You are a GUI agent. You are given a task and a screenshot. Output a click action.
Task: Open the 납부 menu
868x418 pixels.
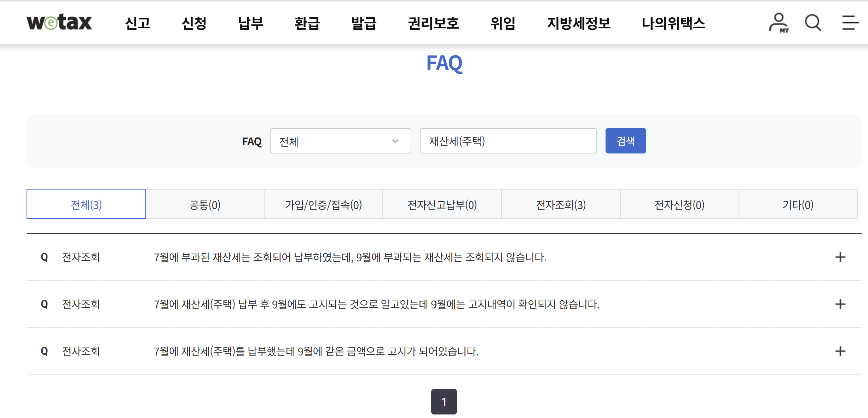(x=250, y=23)
